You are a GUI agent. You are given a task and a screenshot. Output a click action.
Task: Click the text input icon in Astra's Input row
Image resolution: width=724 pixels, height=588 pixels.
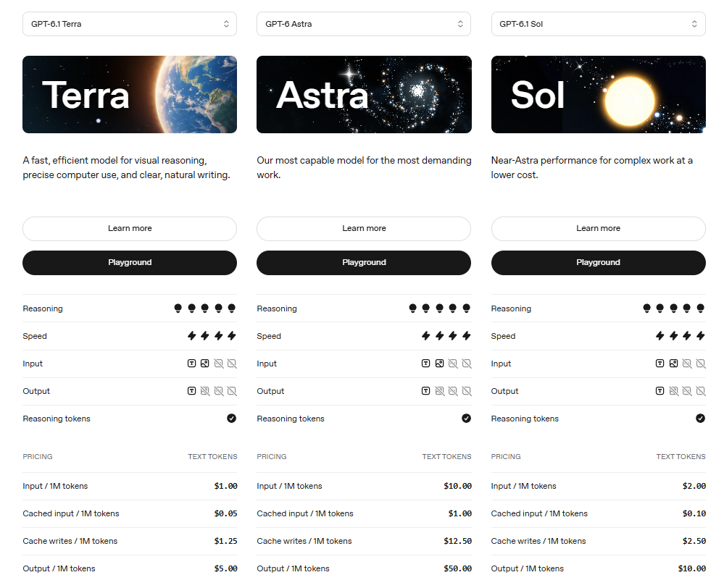coord(425,364)
